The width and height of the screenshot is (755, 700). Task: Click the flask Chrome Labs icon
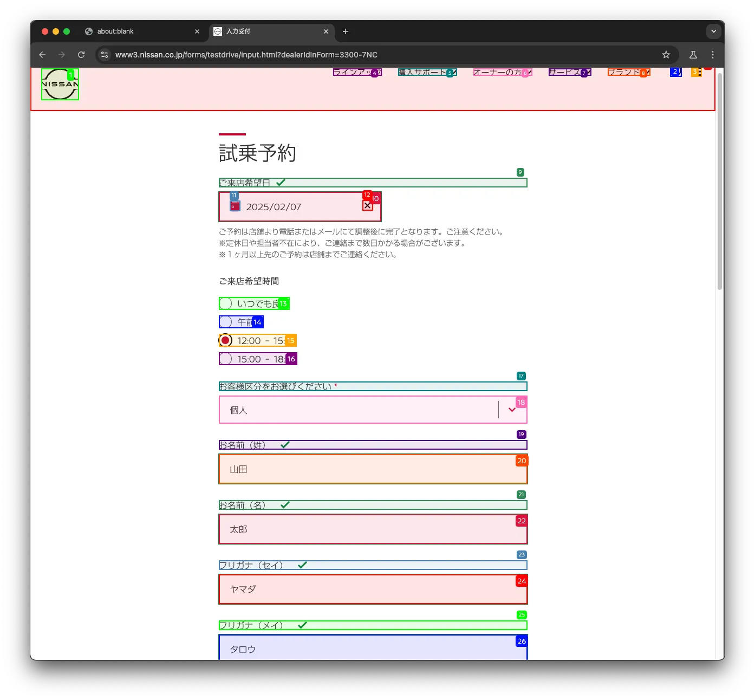(693, 55)
